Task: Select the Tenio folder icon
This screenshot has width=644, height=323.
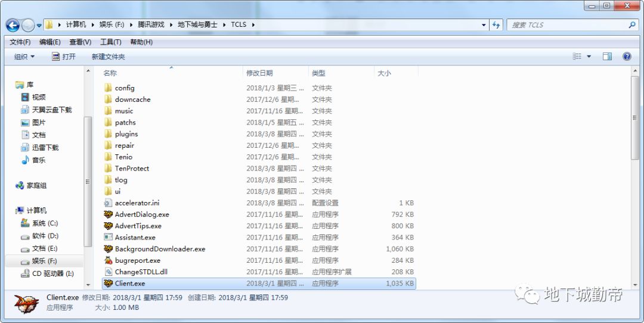Action: (x=108, y=156)
